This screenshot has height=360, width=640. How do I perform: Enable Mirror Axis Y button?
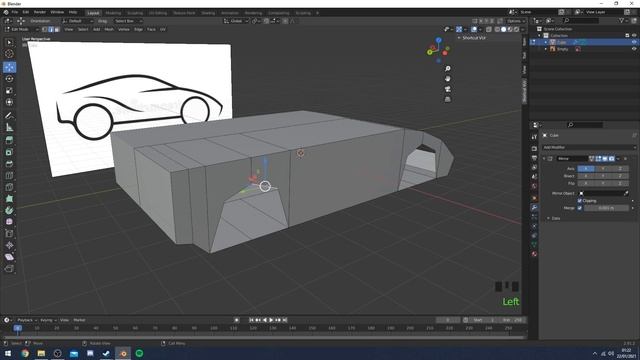tap(603, 169)
